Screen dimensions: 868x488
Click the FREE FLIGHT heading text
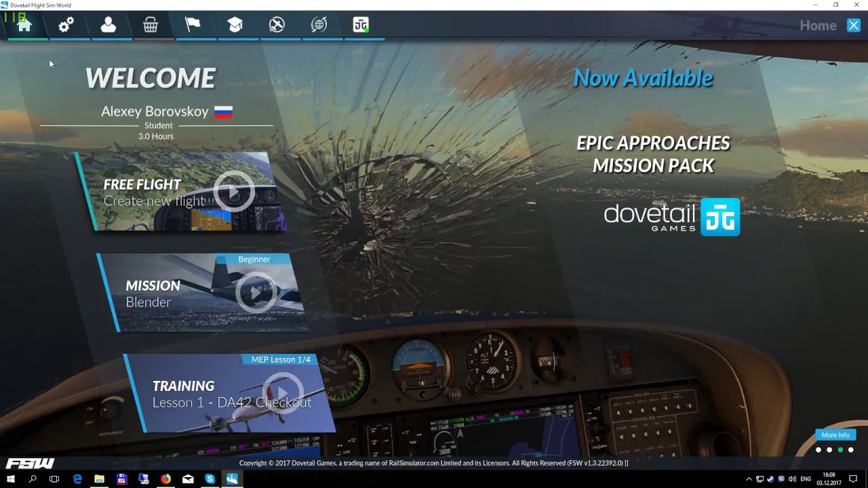[142, 184]
